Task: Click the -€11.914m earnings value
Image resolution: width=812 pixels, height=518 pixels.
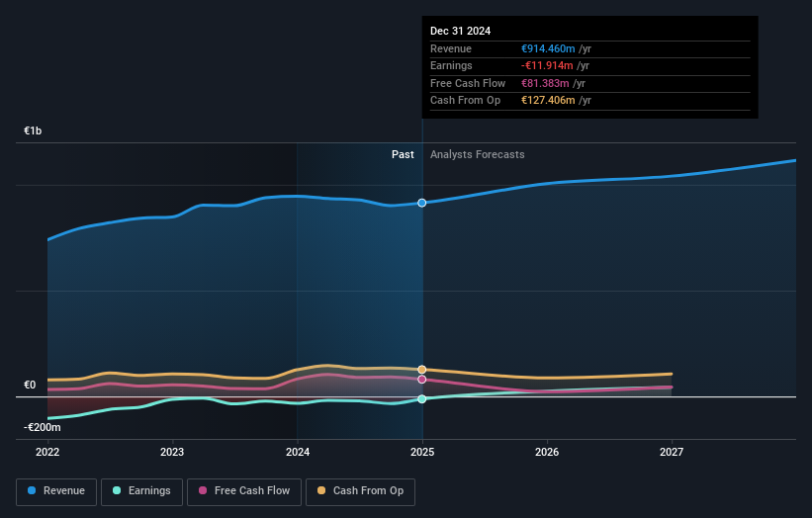Action: click(547, 65)
